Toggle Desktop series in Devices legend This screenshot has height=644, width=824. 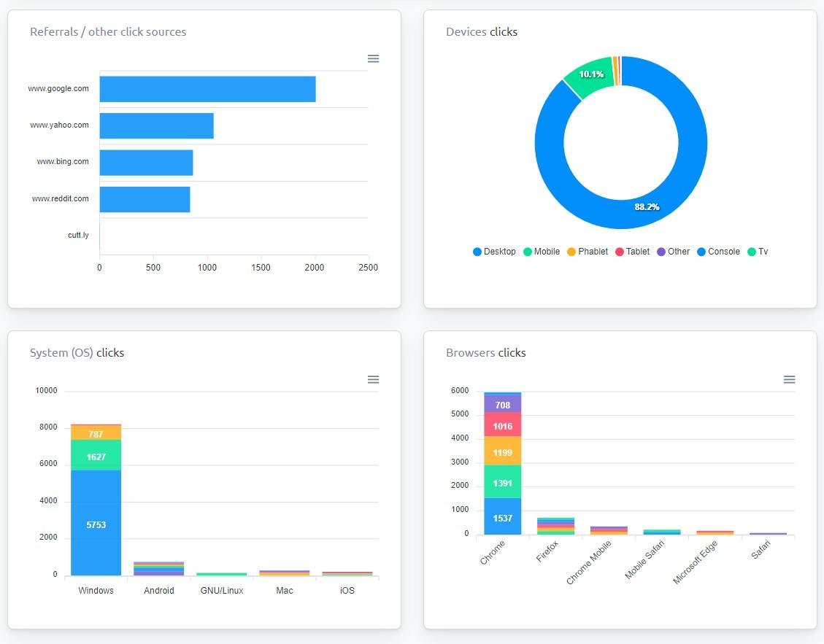(494, 252)
